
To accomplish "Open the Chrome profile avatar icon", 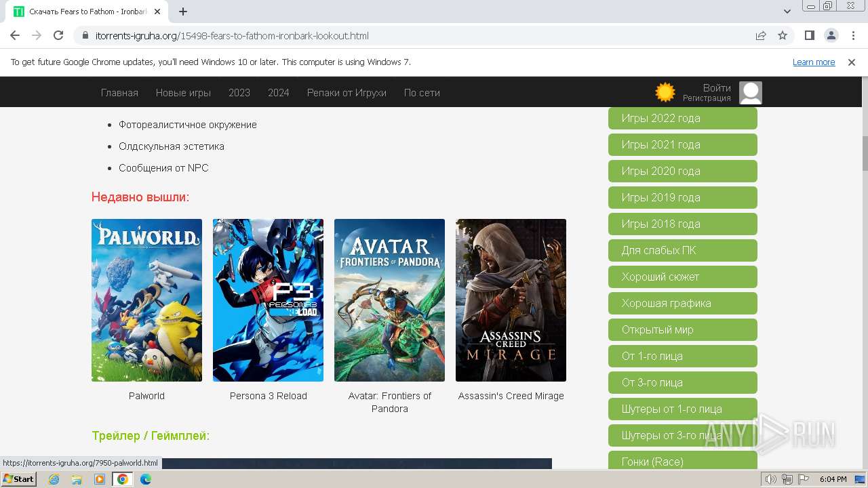I will click(831, 35).
